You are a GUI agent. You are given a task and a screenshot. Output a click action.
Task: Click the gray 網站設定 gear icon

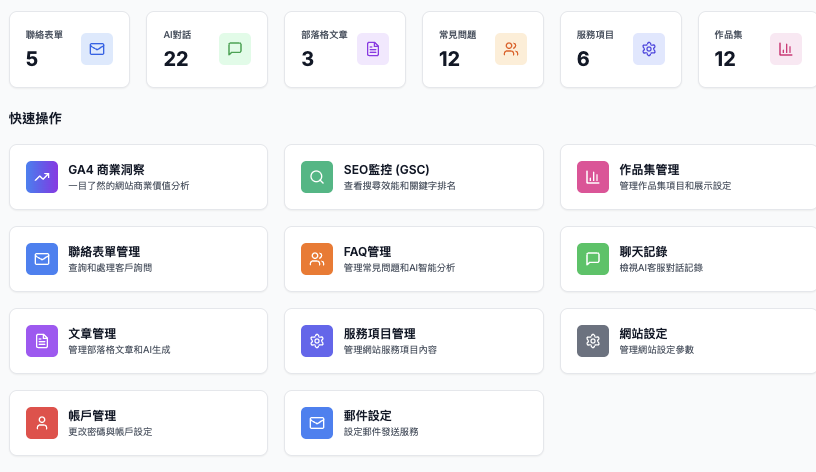pos(593,341)
